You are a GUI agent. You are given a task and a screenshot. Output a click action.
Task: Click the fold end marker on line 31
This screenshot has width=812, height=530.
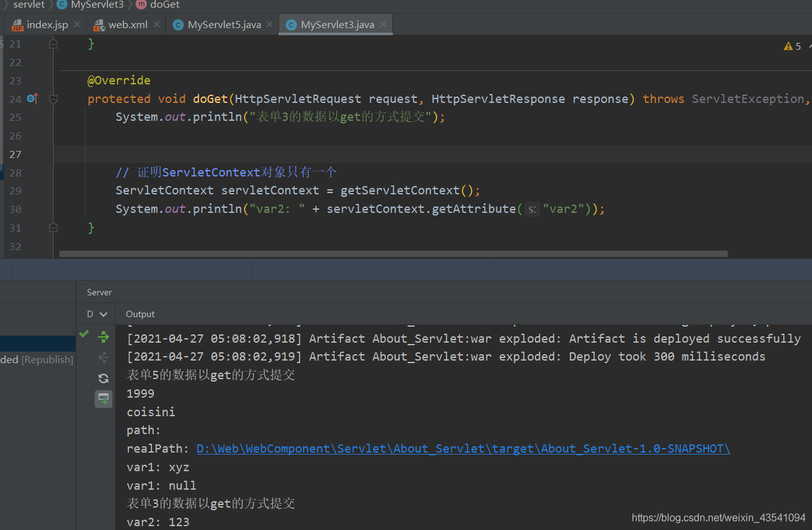click(x=54, y=228)
